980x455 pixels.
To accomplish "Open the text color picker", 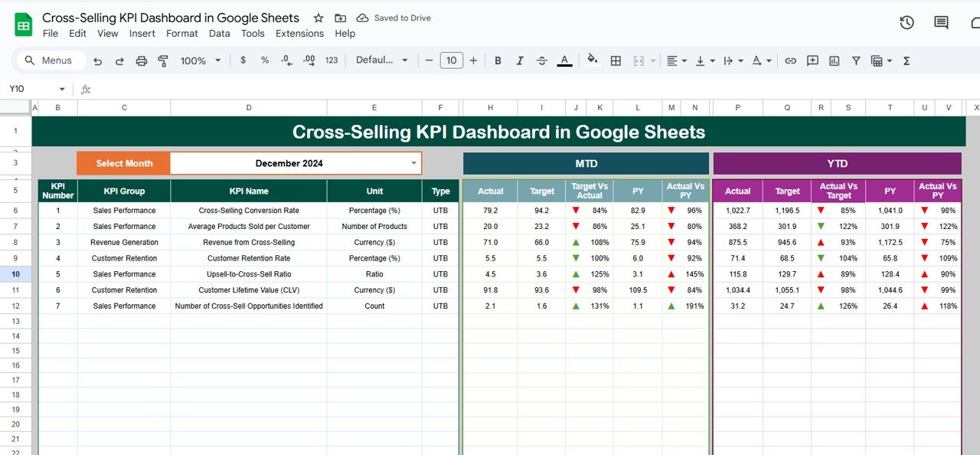I will click(564, 61).
